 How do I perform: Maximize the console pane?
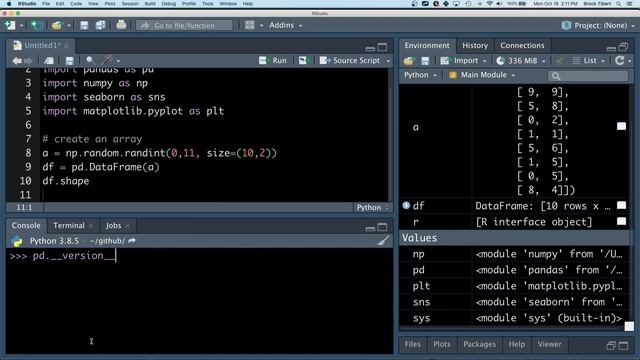(x=382, y=227)
